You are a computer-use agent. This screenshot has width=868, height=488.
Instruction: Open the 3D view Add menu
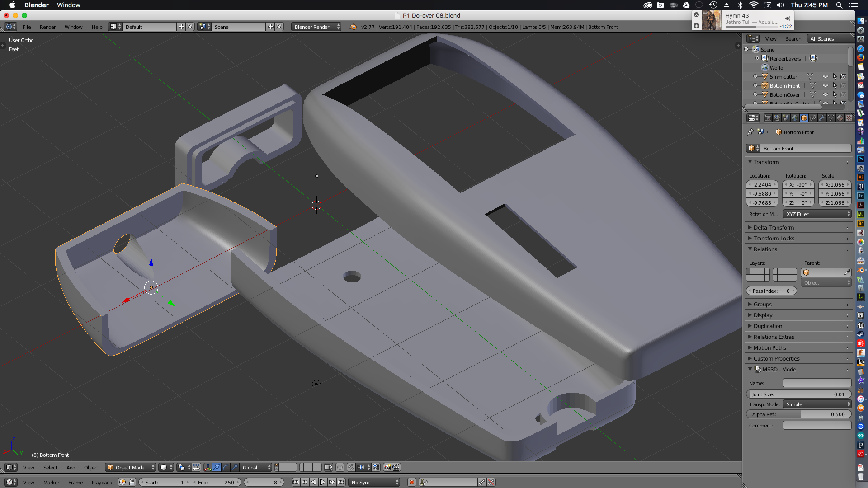click(71, 467)
